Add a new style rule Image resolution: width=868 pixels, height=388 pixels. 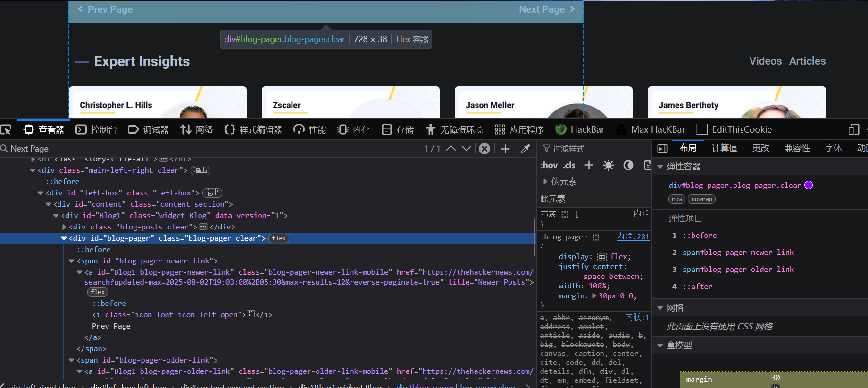pos(589,165)
